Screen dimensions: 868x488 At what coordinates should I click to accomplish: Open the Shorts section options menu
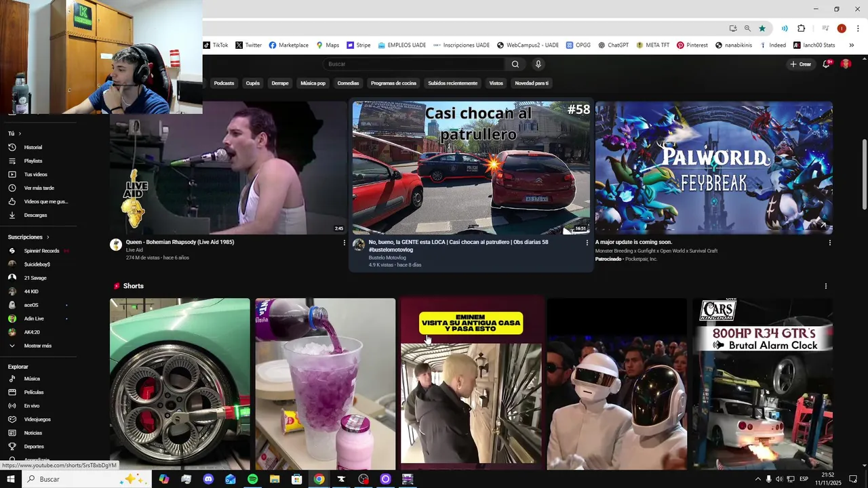click(x=825, y=286)
